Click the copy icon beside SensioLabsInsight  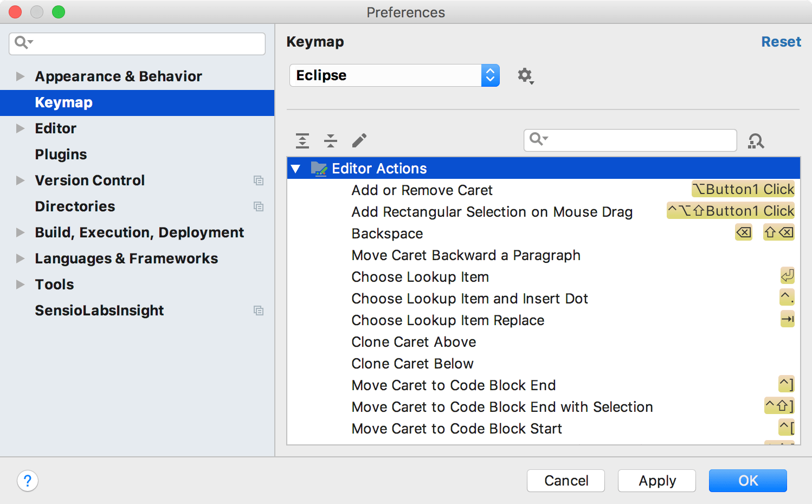click(x=259, y=311)
